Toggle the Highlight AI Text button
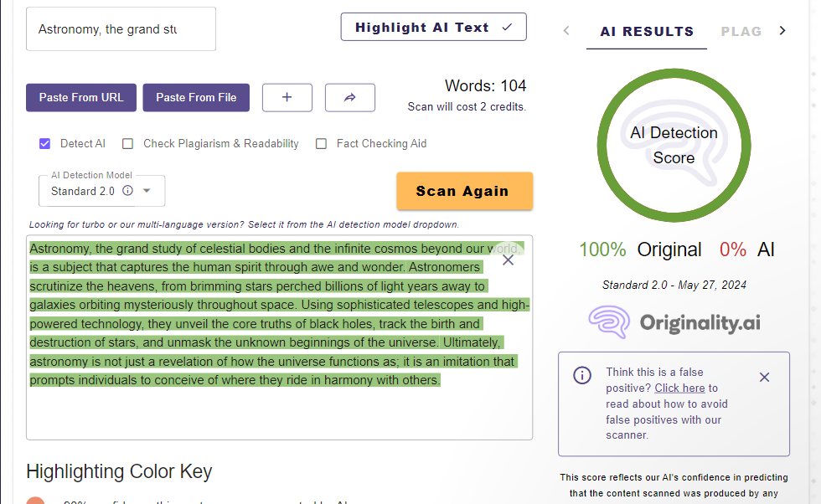821x504 pixels. [433, 28]
